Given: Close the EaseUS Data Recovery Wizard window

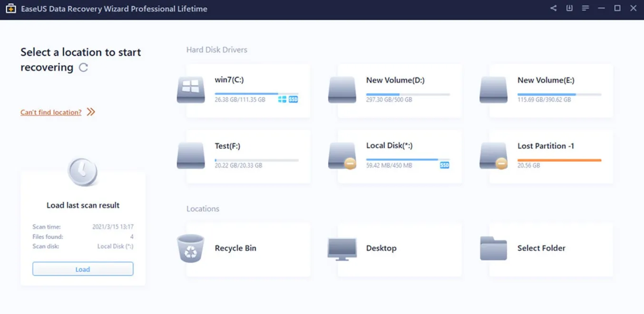Looking at the screenshot, I should coord(633,8).
